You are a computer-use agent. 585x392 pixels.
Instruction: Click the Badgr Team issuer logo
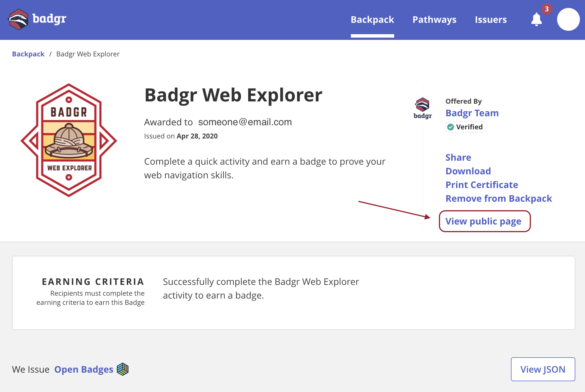[422, 108]
